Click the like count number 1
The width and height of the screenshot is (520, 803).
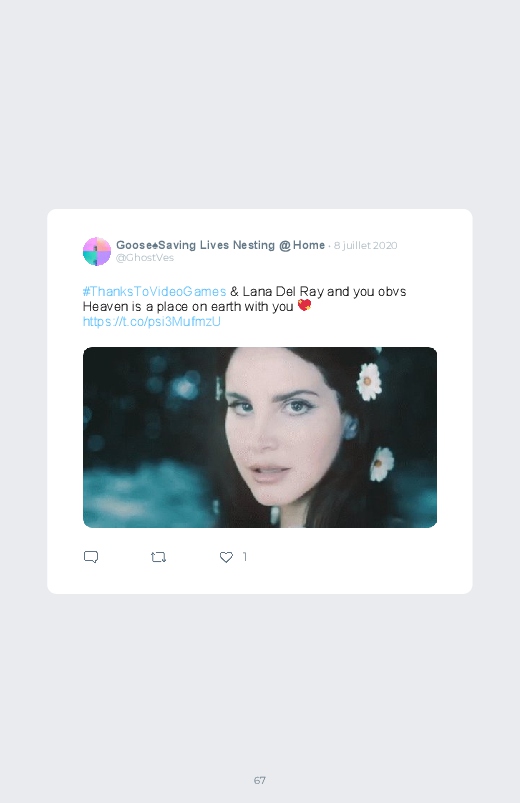(x=245, y=557)
